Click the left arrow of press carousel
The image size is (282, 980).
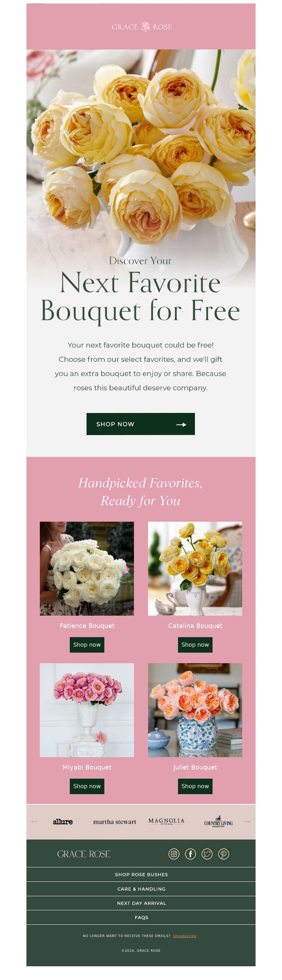tap(34, 822)
